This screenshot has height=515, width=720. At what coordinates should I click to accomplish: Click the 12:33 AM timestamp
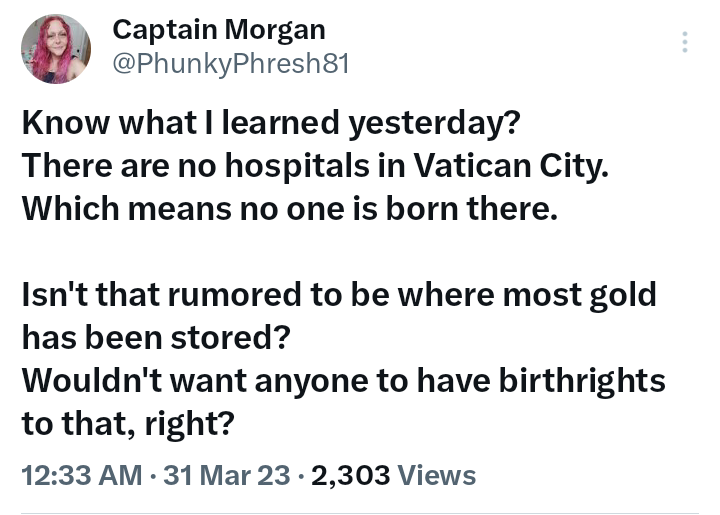(x=82, y=476)
